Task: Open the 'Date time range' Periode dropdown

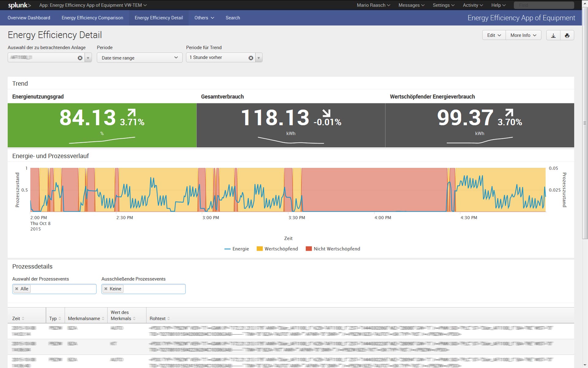Action: pyautogui.click(x=139, y=58)
